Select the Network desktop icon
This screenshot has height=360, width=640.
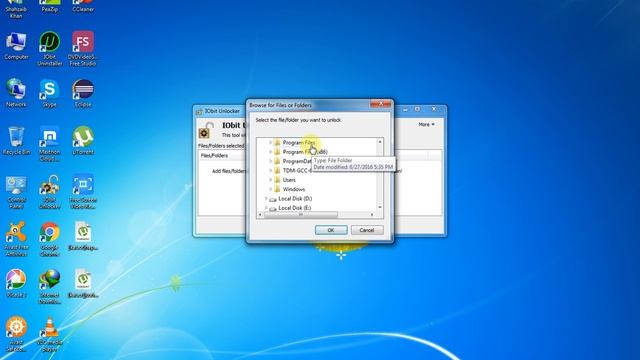[16, 93]
